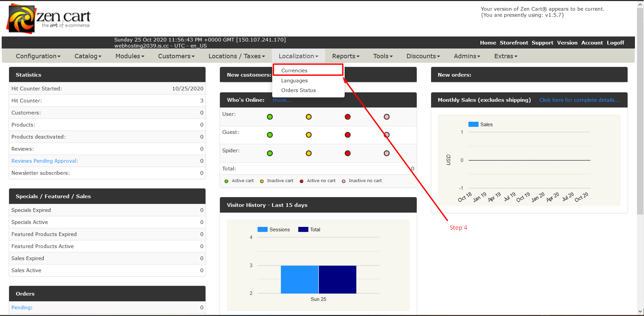Click the light blue Sessions bar for Sun 25
644x316 pixels.
(299, 280)
